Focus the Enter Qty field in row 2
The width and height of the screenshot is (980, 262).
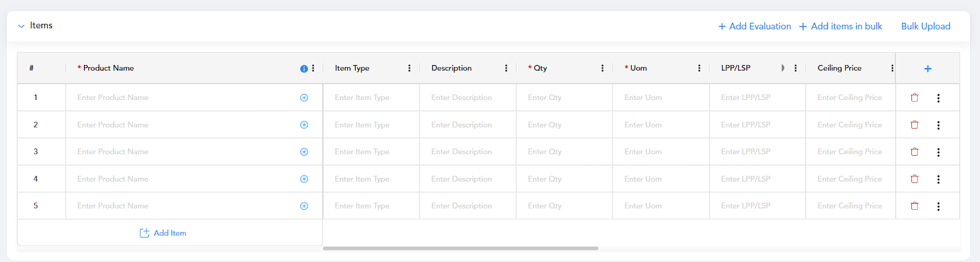[x=564, y=125]
